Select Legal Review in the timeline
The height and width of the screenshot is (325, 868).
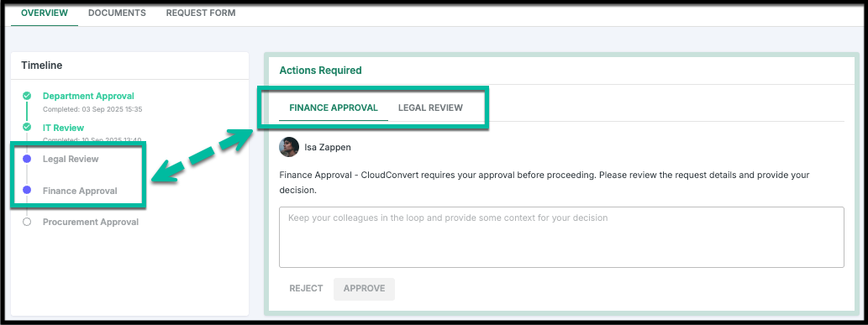pos(71,159)
